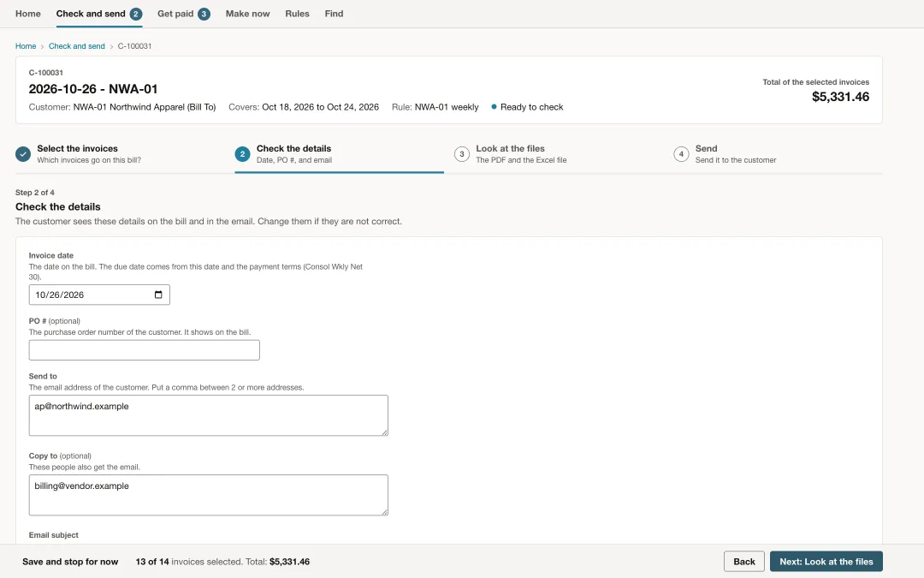The height and width of the screenshot is (578, 924).
Task: Open the Find tab
Action: point(334,14)
